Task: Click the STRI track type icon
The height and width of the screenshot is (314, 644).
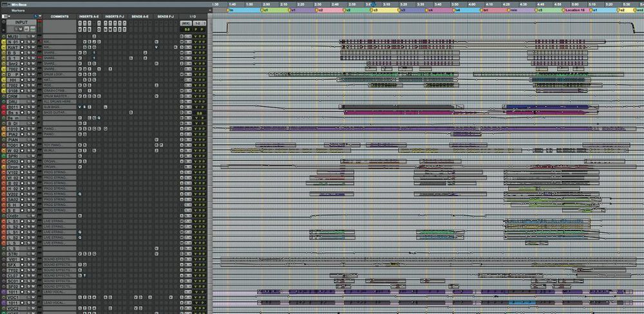Action: [x=4, y=254]
